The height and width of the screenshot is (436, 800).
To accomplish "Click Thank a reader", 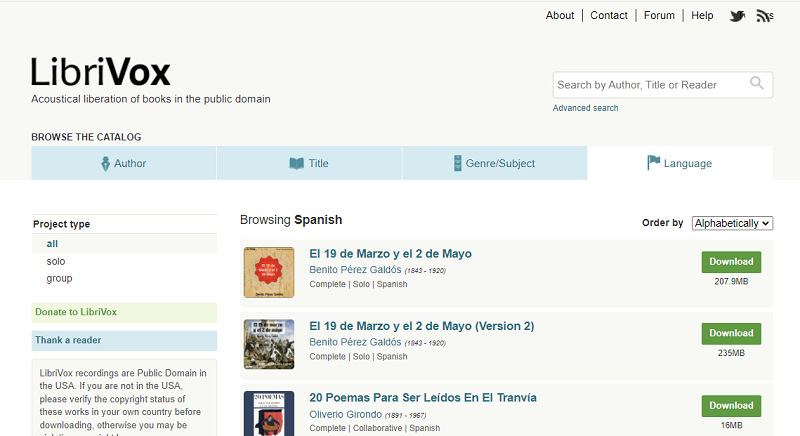I will (124, 341).
